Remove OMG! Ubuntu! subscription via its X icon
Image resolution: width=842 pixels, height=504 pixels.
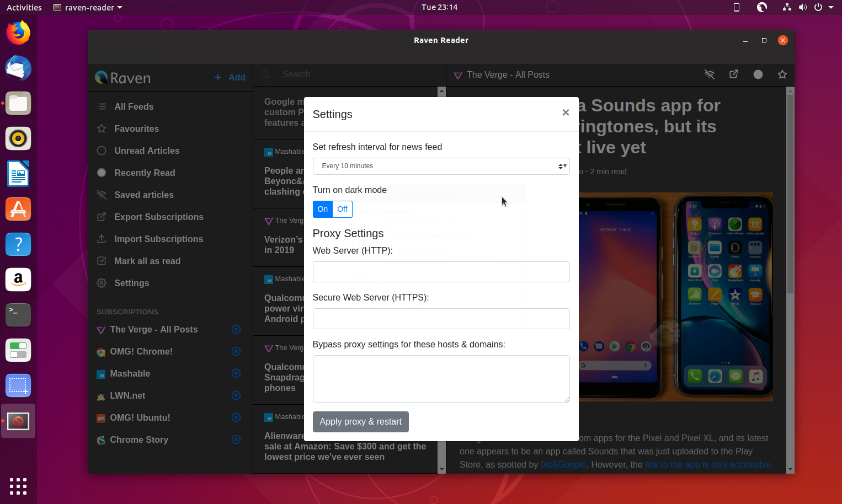tap(236, 417)
